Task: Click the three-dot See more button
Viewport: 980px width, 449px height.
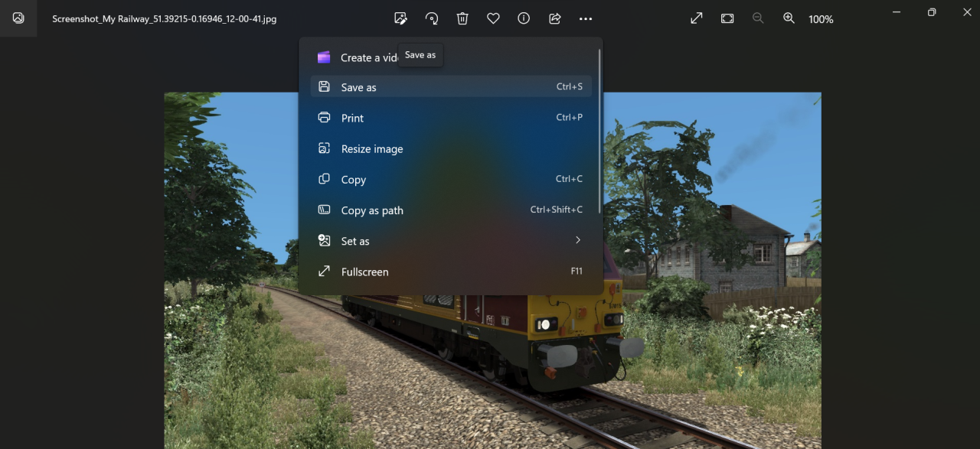Action: [586, 18]
